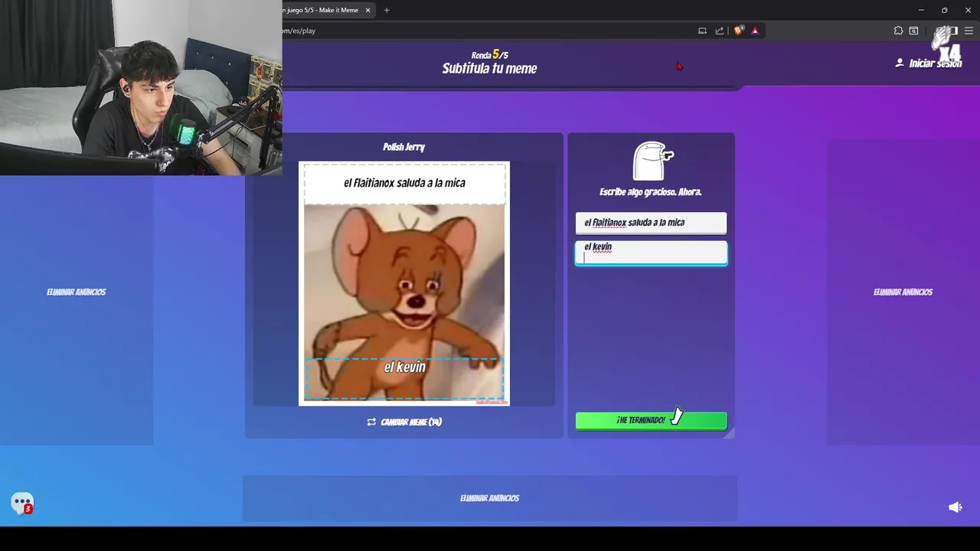980x551 pixels.
Task: Click the ¡He terminado! green button
Action: 651,420
